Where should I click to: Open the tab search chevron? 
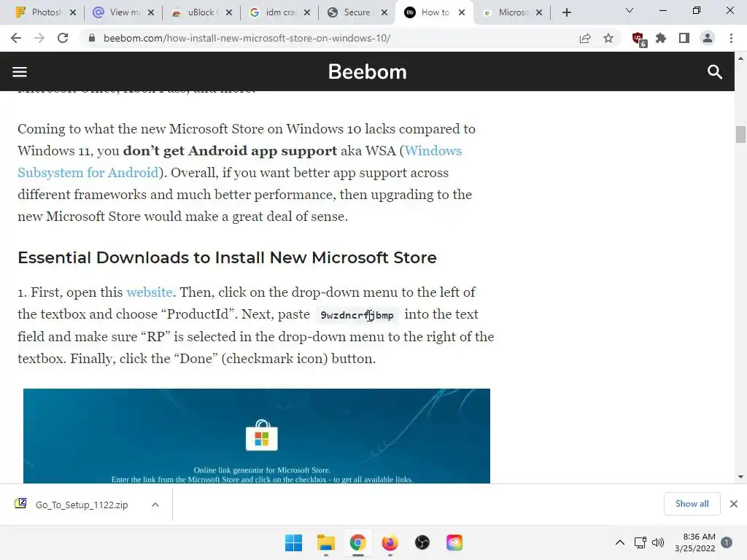click(x=630, y=10)
